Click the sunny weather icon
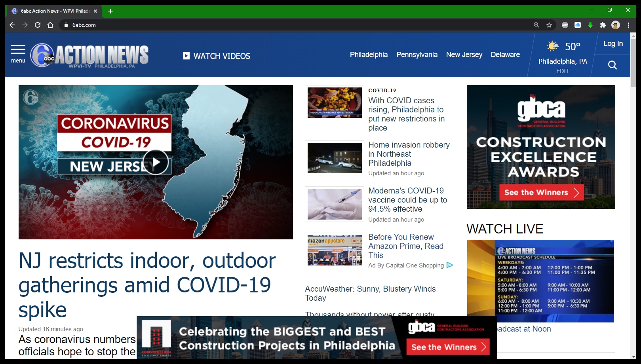This screenshot has height=364, width=641. pyautogui.click(x=552, y=46)
